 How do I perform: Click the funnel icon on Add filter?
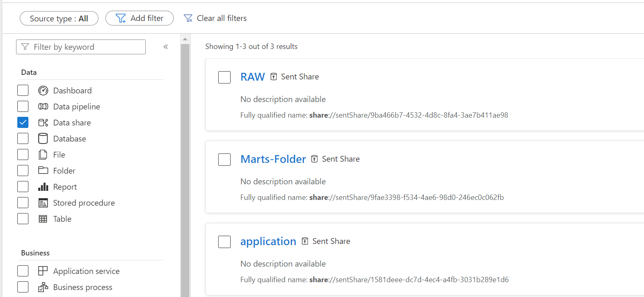(121, 19)
